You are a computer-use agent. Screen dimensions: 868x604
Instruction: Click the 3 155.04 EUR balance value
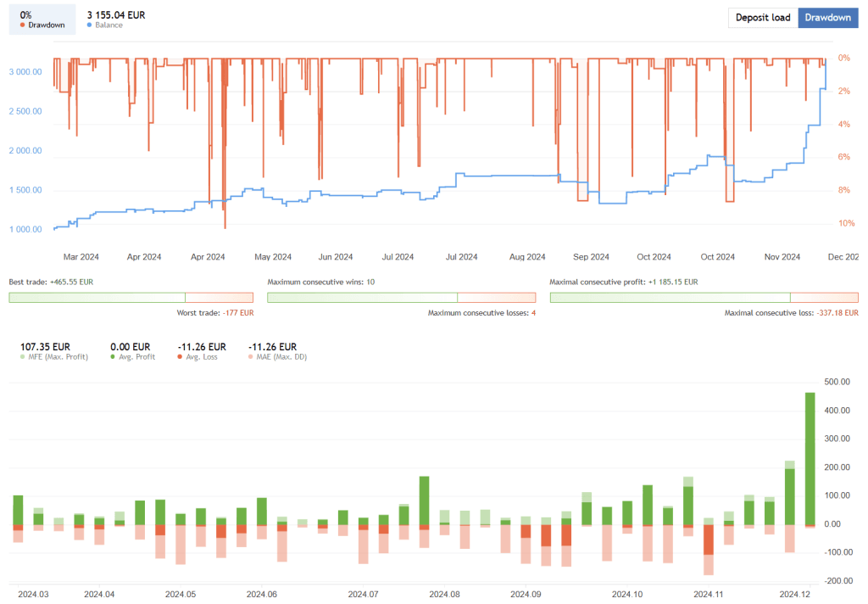pyautogui.click(x=115, y=14)
